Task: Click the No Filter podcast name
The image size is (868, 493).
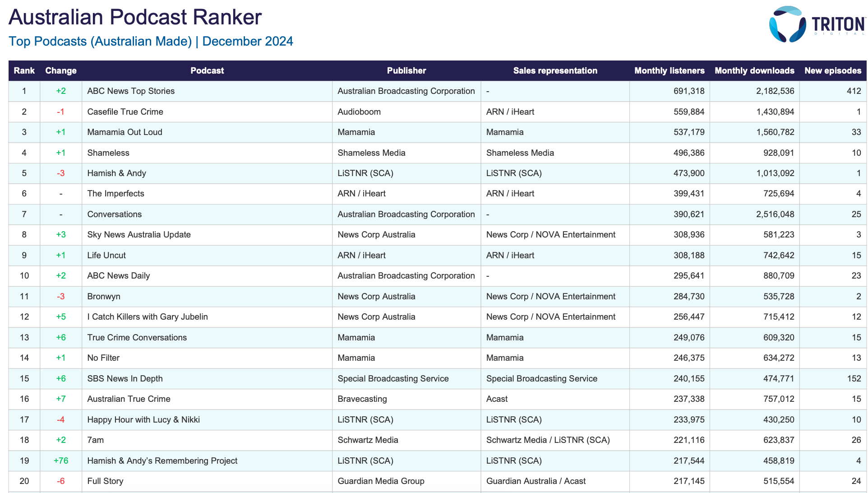Action: [x=103, y=358]
